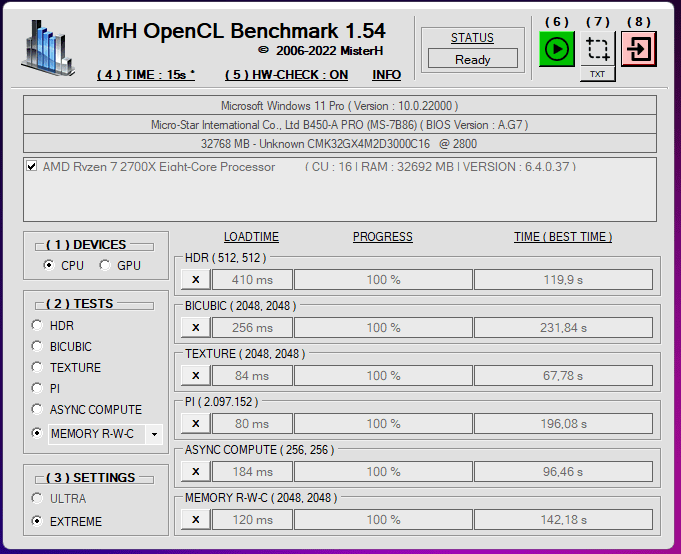Click MEMORY R-W-C progress 100 %
The image size is (681, 554).
(383, 519)
